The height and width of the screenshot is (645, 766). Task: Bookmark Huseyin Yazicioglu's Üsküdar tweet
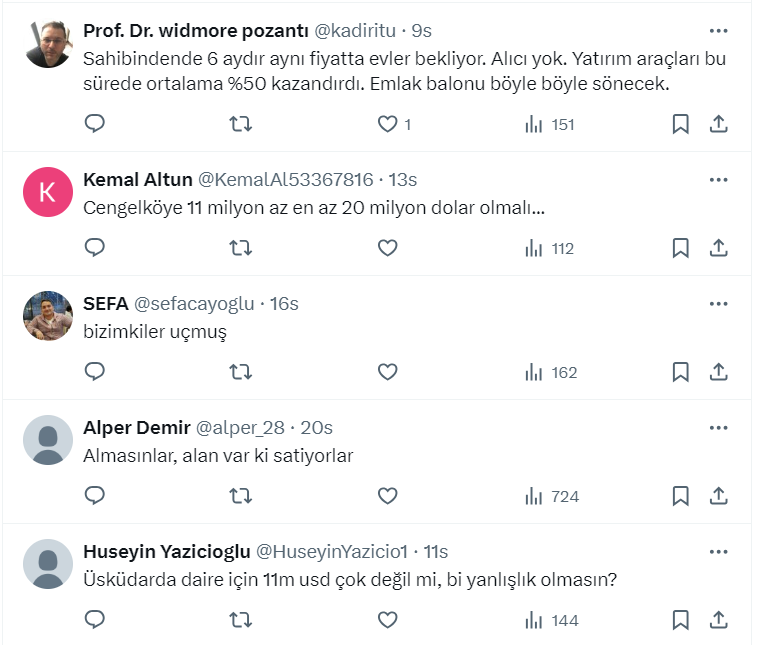(680, 620)
